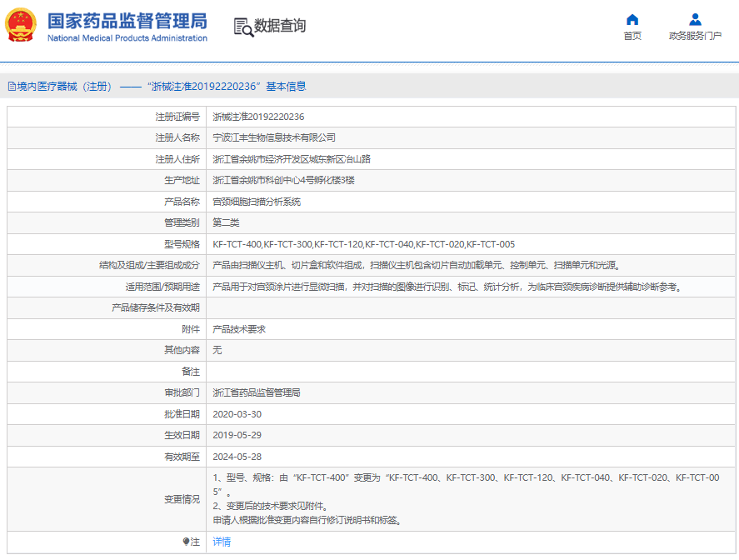Select product name 宫颈细胞扫描分析系统
Viewport: 739px width, 560px height.
(257, 202)
